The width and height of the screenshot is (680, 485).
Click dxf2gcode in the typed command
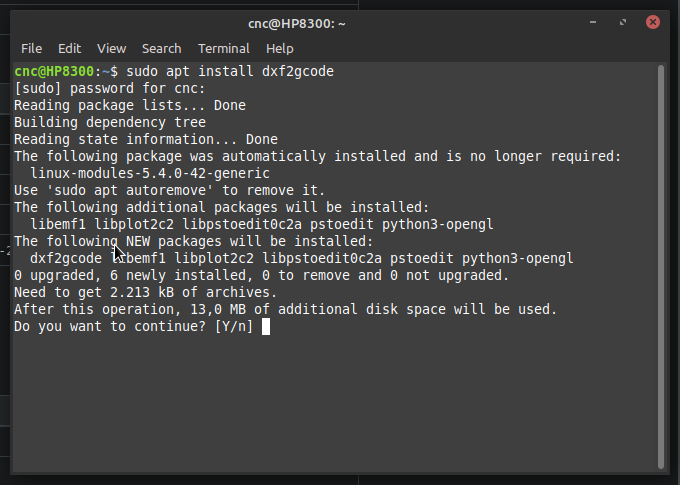pyautogui.click(x=298, y=72)
